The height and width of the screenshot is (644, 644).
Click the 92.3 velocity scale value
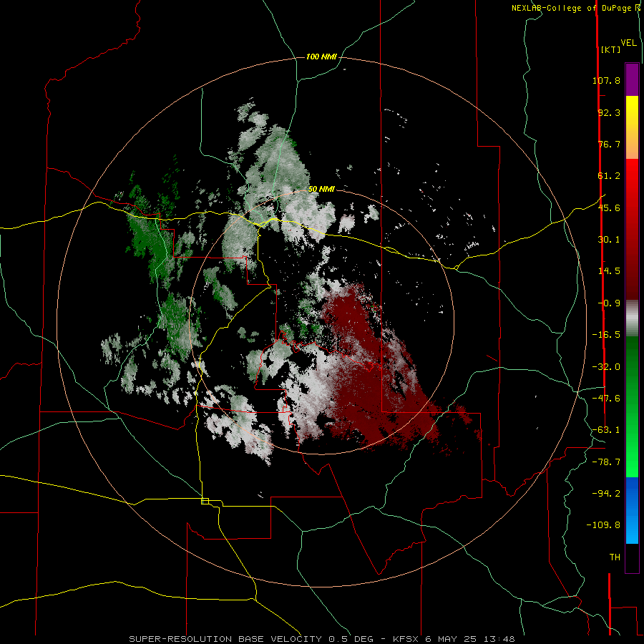pyautogui.click(x=609, y=112)
